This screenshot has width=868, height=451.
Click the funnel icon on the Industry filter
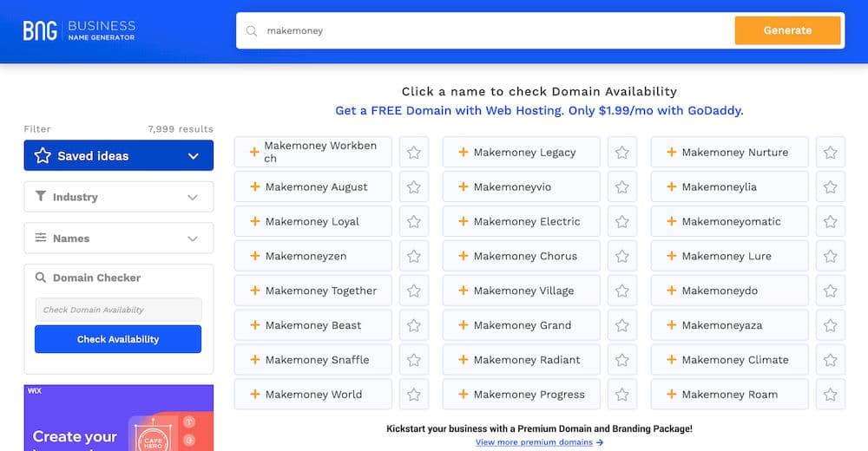click(41, 197)
